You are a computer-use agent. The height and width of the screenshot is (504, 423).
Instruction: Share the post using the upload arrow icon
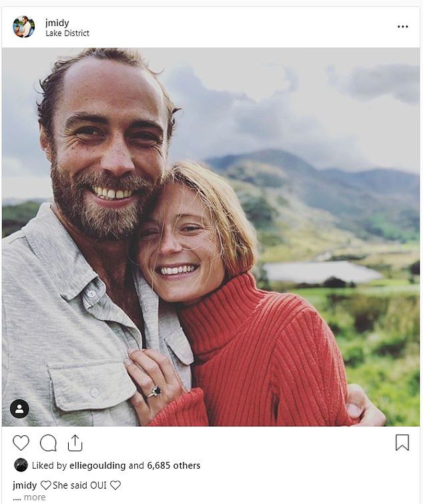[75, 443]
